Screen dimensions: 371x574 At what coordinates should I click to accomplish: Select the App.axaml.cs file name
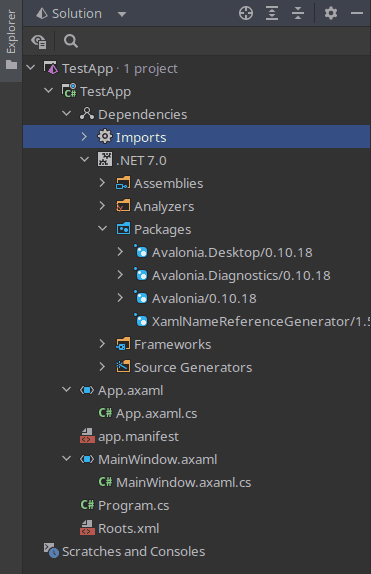[x=156, y=414]
